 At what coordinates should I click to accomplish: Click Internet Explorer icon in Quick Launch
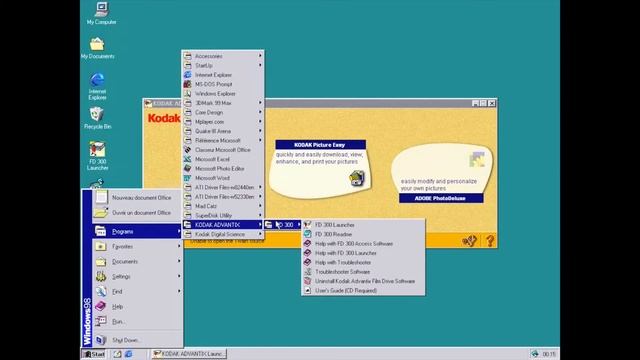coord(128,354)
